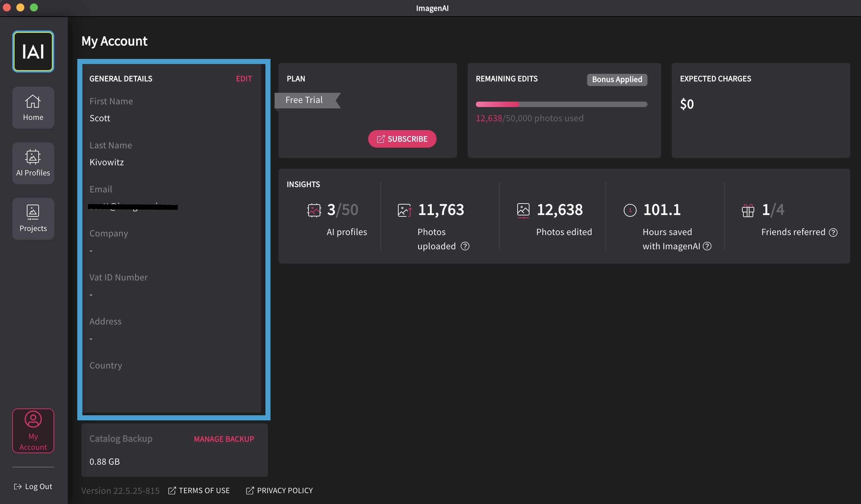
Task: Click the external-link icon beside Terms of Use
Action: click(172, 491)
